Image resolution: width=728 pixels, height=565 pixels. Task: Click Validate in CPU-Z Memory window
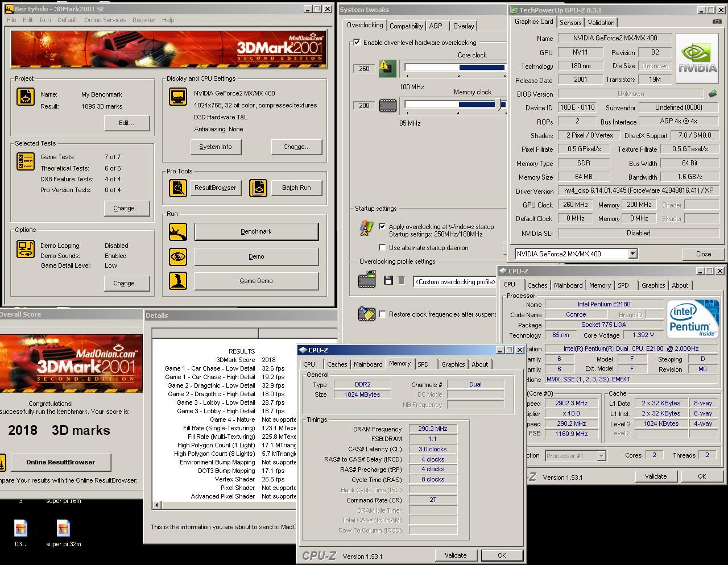click(456, 555)
